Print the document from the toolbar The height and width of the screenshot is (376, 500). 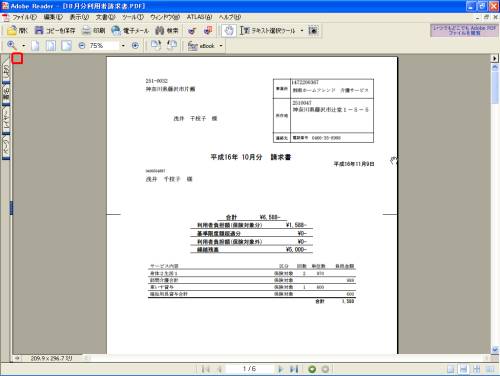click(93, 31)
